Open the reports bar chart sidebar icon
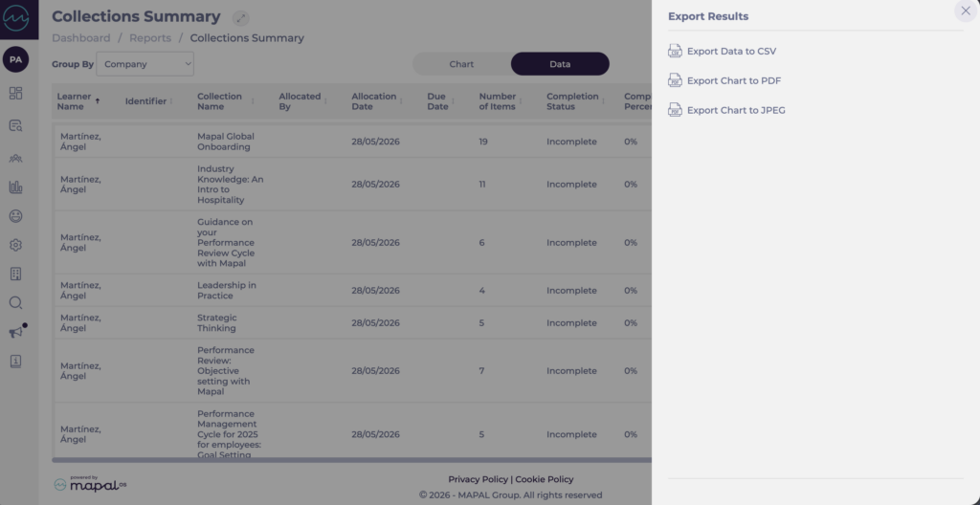Screen dimensions: 980x505 pyautogui.click(x=15, y=187)
